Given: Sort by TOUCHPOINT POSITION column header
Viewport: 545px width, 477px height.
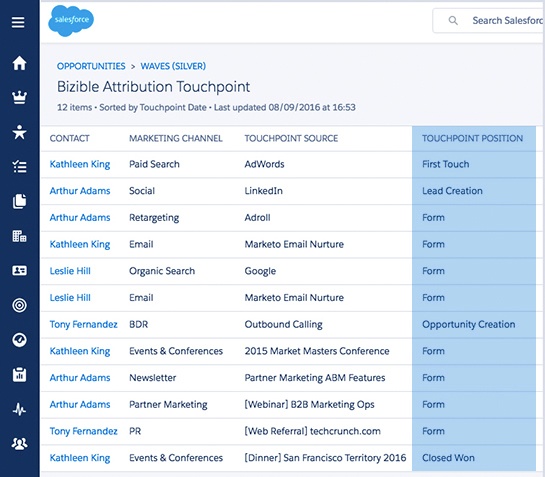Looking at the screenshot, I should click(x=472, y=138).
